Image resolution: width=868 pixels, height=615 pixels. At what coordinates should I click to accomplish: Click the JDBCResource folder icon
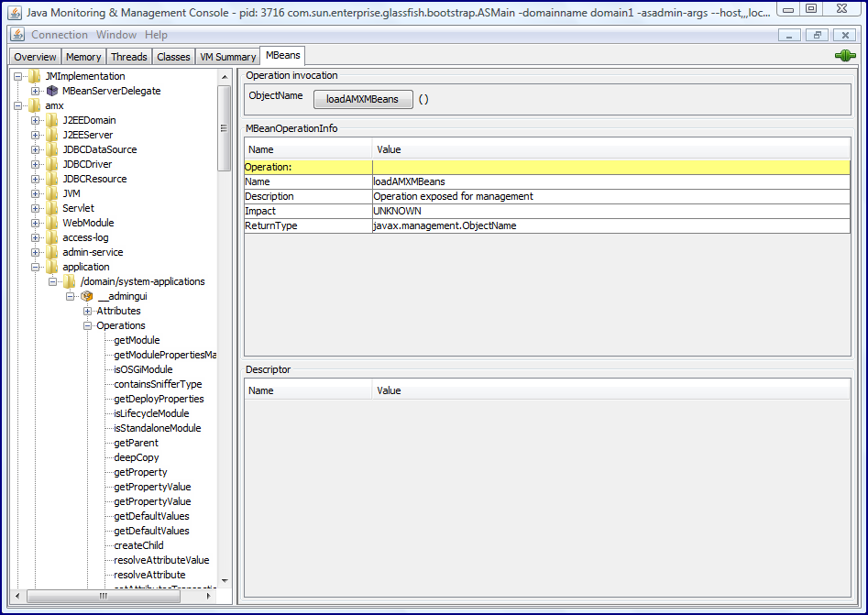click(52, 179)
